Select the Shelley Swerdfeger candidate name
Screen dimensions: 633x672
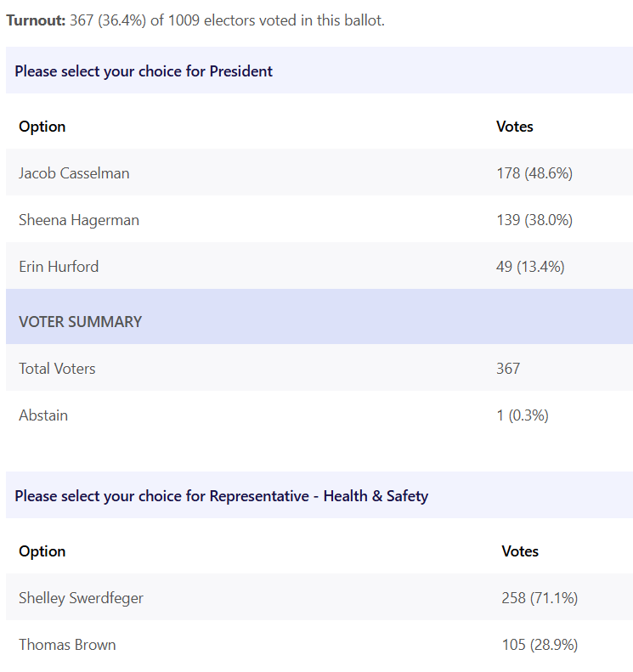[82, 598]
